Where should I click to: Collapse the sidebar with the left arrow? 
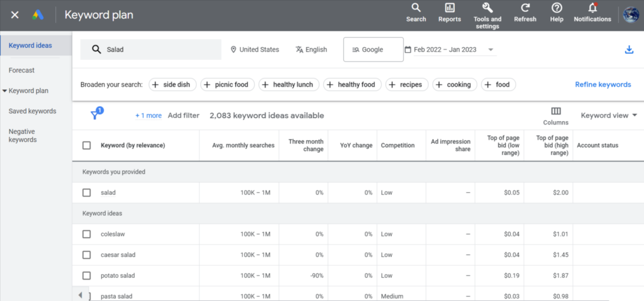pyautogui.click(x=80, y=295)
